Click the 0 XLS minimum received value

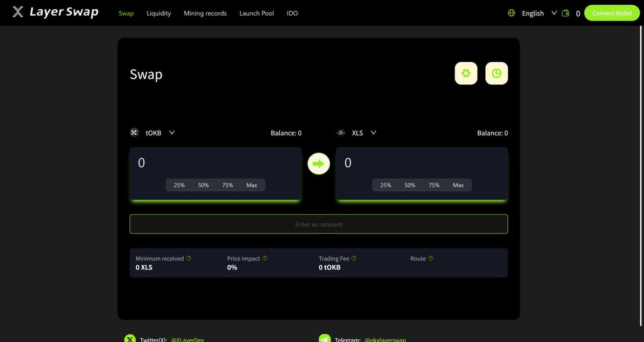click(x=144, y=267)
